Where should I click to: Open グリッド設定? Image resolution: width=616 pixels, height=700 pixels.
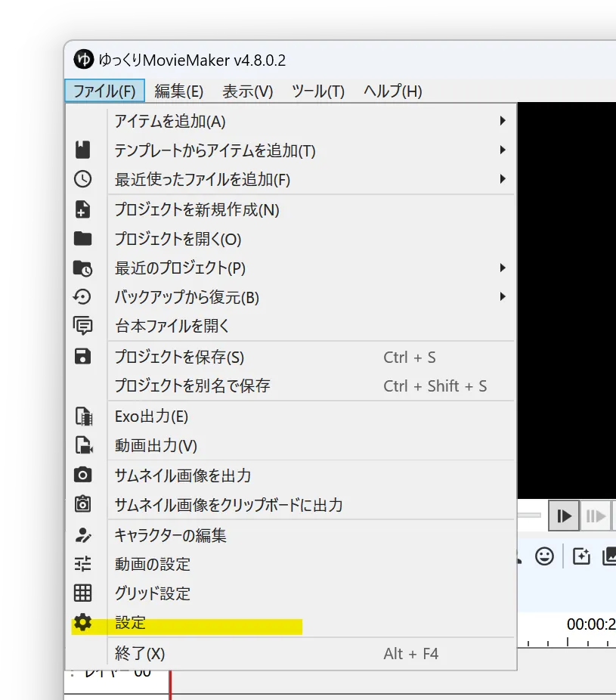point(291,593)
